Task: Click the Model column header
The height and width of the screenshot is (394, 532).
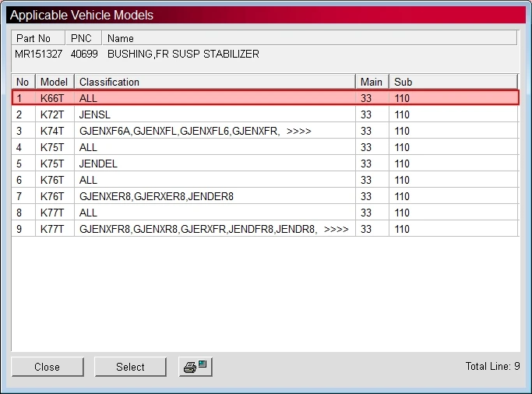Action: point(55,82)
